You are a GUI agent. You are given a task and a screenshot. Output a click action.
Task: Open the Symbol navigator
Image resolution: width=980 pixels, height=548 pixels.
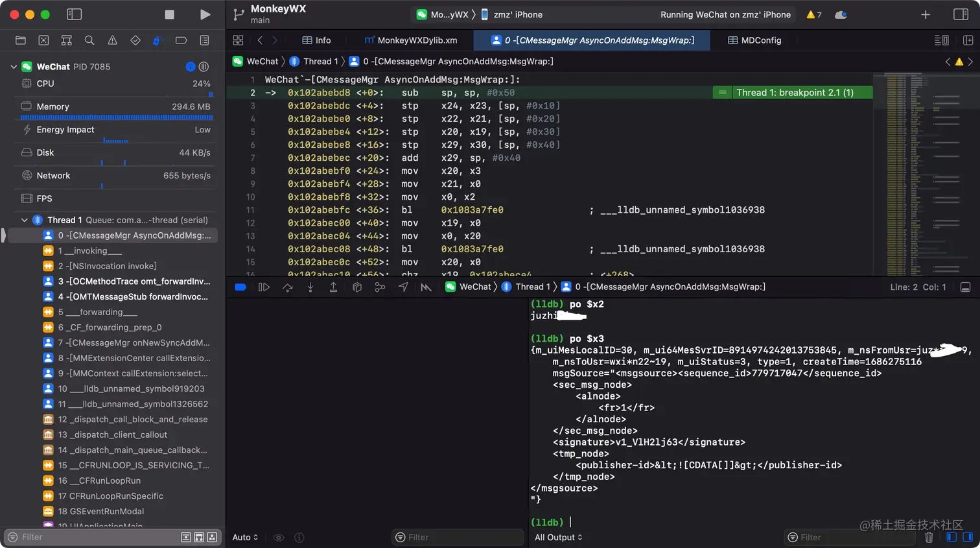(66, 40)
